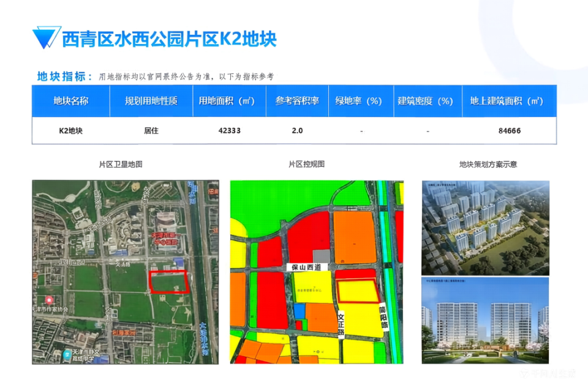Click the 参考容积率 column header
This screenshot has height=391, width=588.
297,101
